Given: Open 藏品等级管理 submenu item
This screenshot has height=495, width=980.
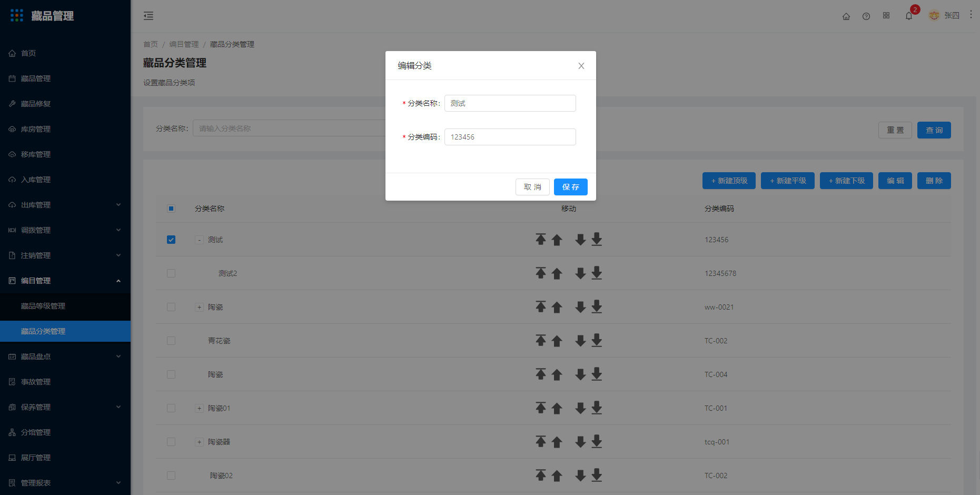Looking at the screenshot, I should click(65, 306).
